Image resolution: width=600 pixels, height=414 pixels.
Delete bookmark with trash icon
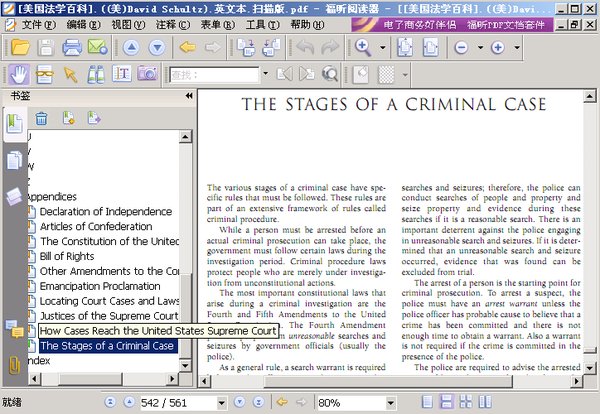(x=41, y=118)
